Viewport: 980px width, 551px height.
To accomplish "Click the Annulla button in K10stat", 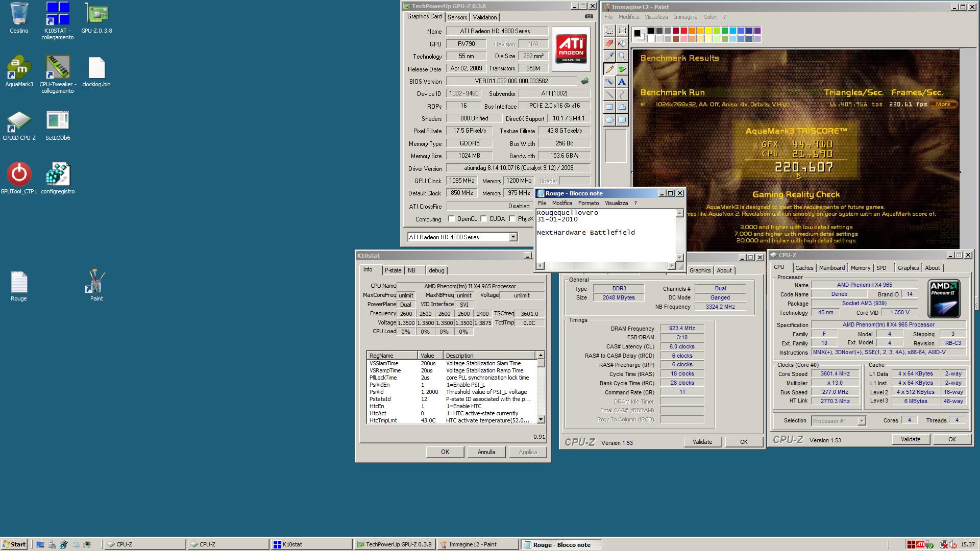I will pos(486,452).
